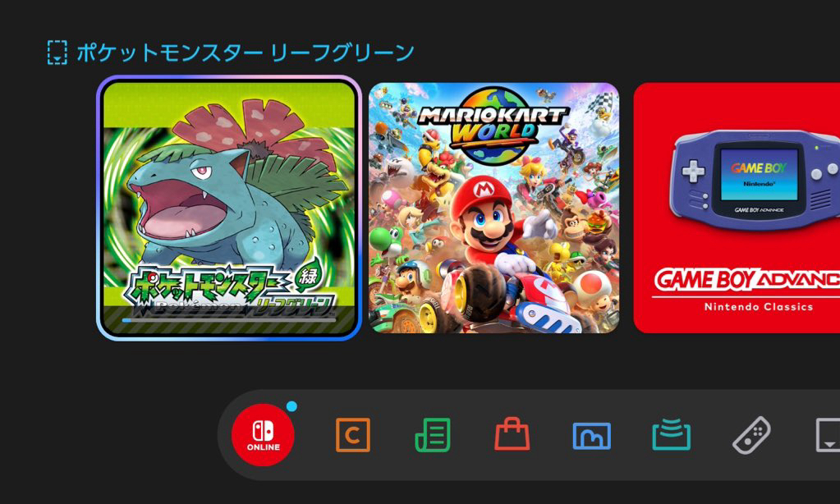The image size is (840, 504).
Task: Open the green News icon
Action: click(x=433, y=435)
